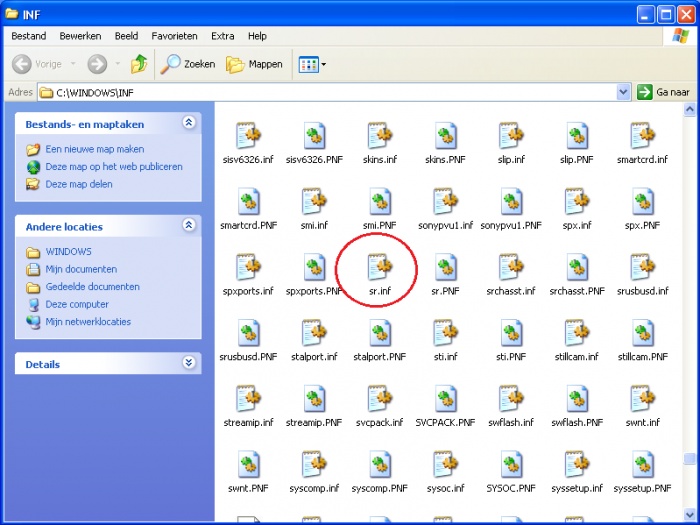Toggle the Mappen folders pane
This screenshot has width=700, height=525.
click(254, 64)
